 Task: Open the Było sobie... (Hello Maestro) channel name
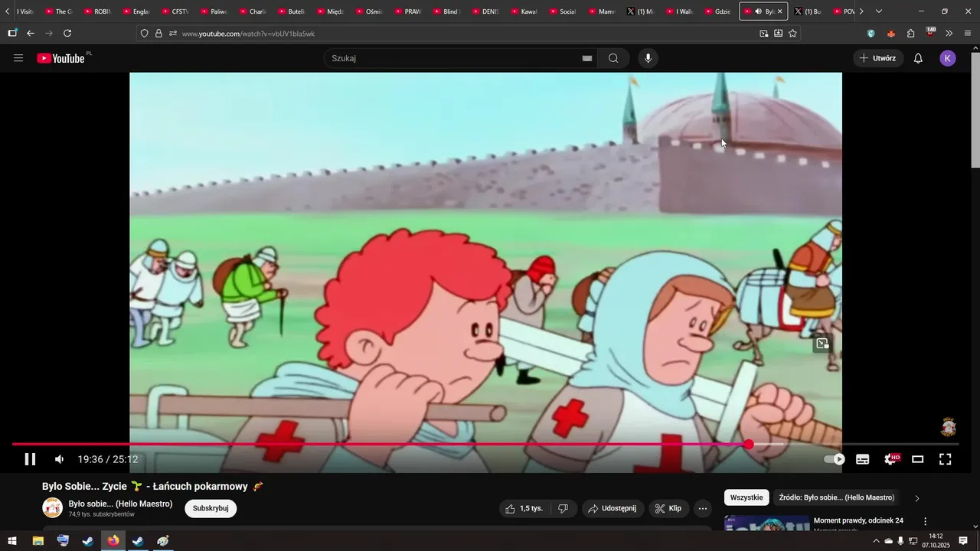(120, 504)
